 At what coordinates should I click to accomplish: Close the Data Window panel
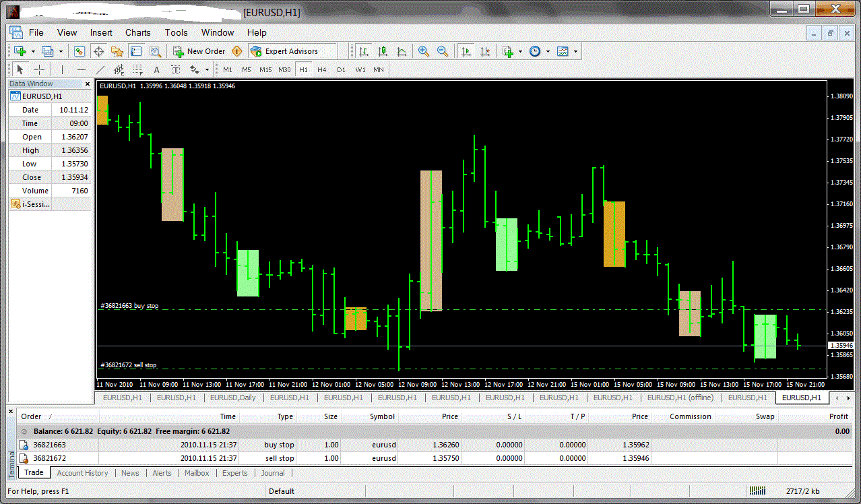coord(87,84)
